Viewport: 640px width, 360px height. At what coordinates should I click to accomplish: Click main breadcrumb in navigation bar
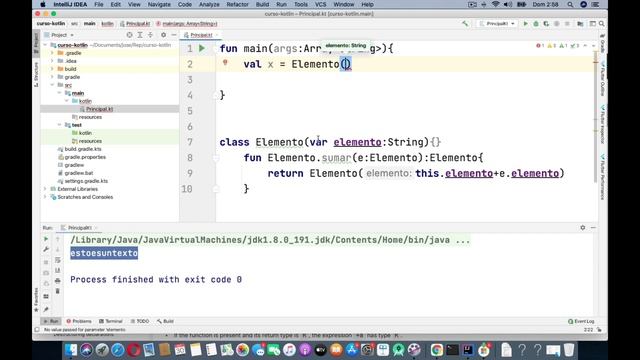89,24
